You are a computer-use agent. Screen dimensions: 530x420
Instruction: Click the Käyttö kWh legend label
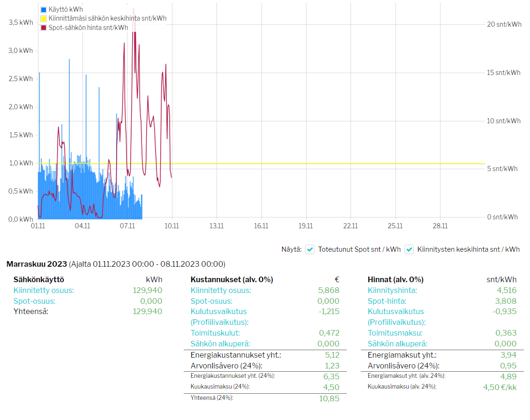tap(63, 9)
